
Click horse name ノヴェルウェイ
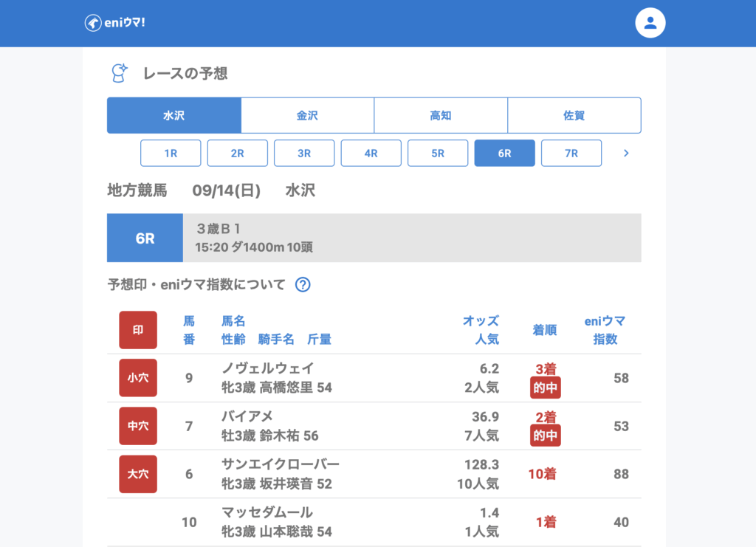267,368
